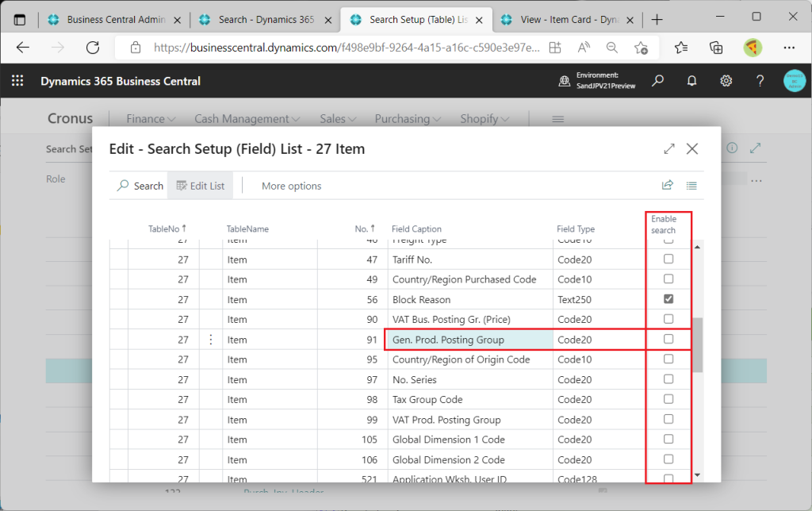The height and width of the screenshot is (511, 812).
Task: Show row options for Gen. Prod. Posting Group
Action: point(211,340)
